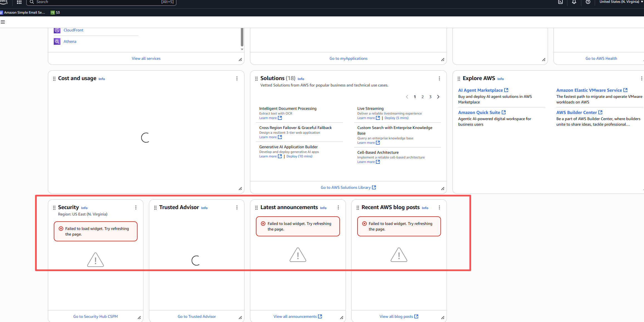The height and width of the screenshot is (322, 644).
Task: Click View all services link
Action: point(146,58)
